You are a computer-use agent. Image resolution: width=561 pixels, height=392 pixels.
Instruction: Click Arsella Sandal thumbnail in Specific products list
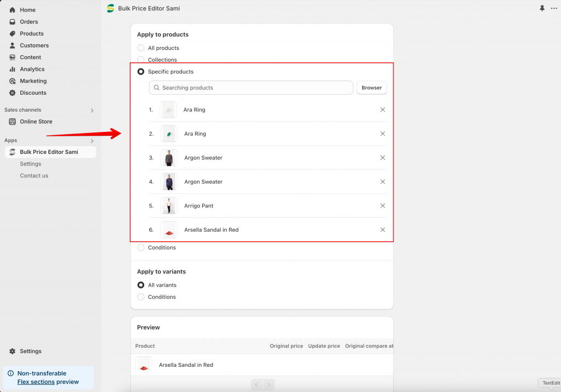(x=169, y=229)
